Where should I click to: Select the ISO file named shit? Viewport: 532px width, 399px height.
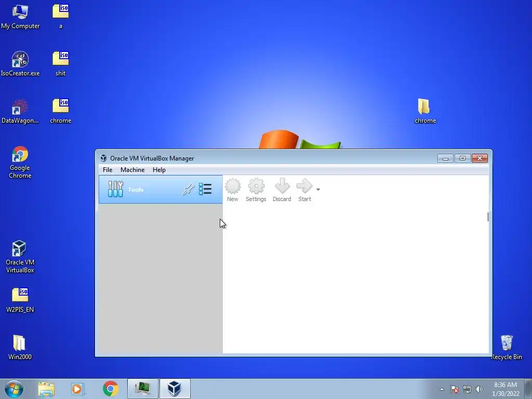tap(61, 64)
